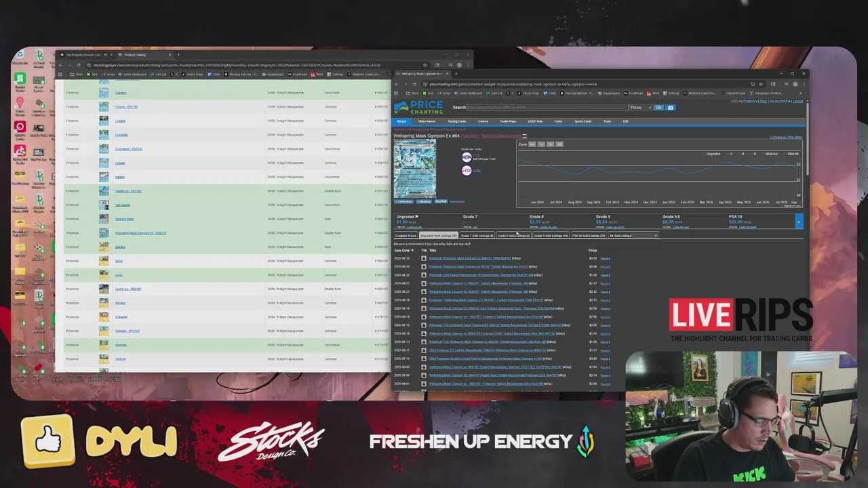Bookmark the PriceCharting page with the star icon
Image resolution: width=868 pixels, height=488 pixels.
760,84
